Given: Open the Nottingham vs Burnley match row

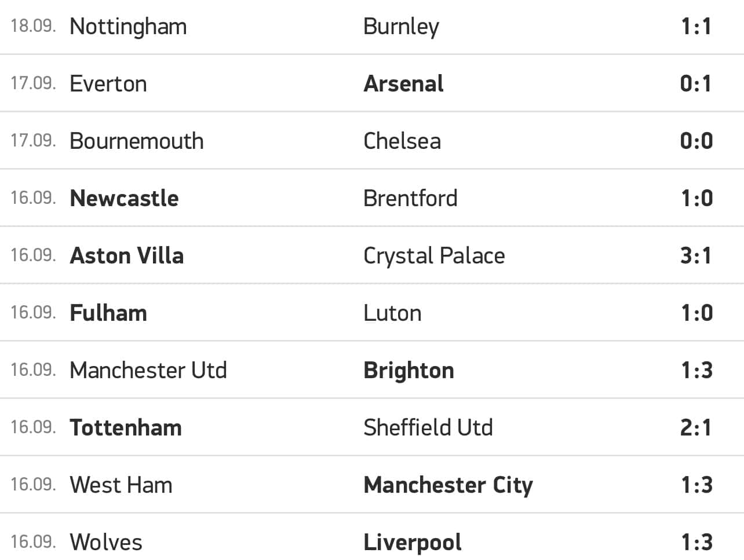Looking at the screenshot, I should coord(372,27).
